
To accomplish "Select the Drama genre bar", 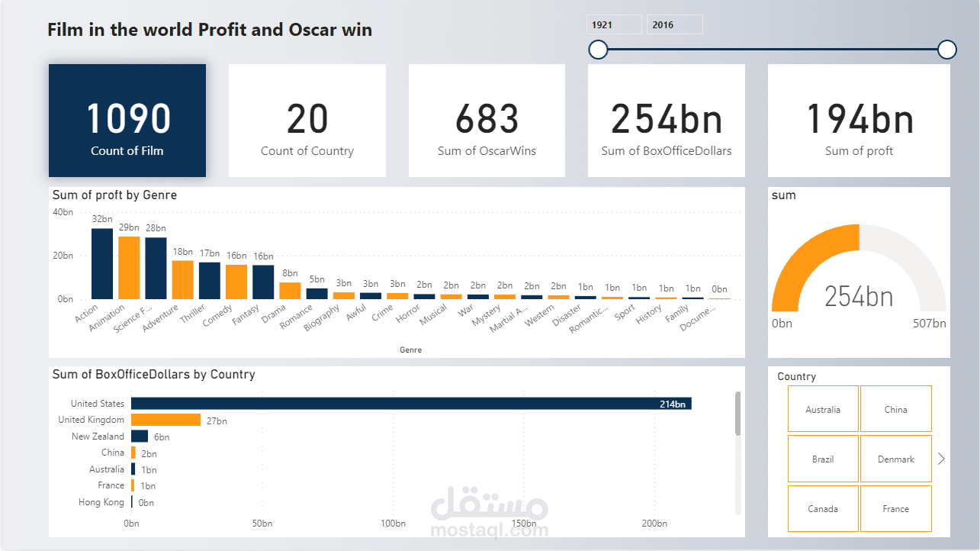I will coord(290,291).
